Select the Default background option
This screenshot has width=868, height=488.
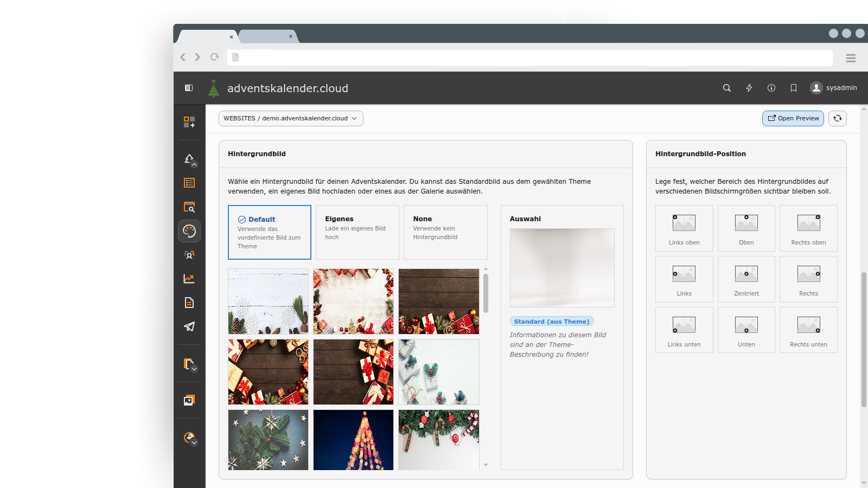pyautogui.click(x=270, y=232)
